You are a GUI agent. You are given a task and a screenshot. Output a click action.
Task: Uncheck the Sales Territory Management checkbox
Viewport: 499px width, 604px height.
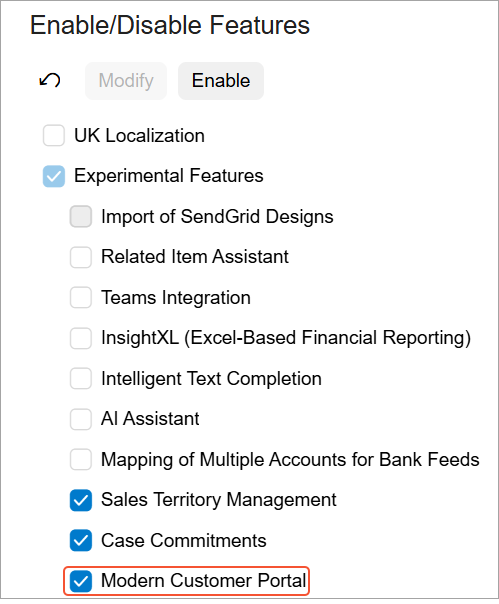(x=81, y=500)
